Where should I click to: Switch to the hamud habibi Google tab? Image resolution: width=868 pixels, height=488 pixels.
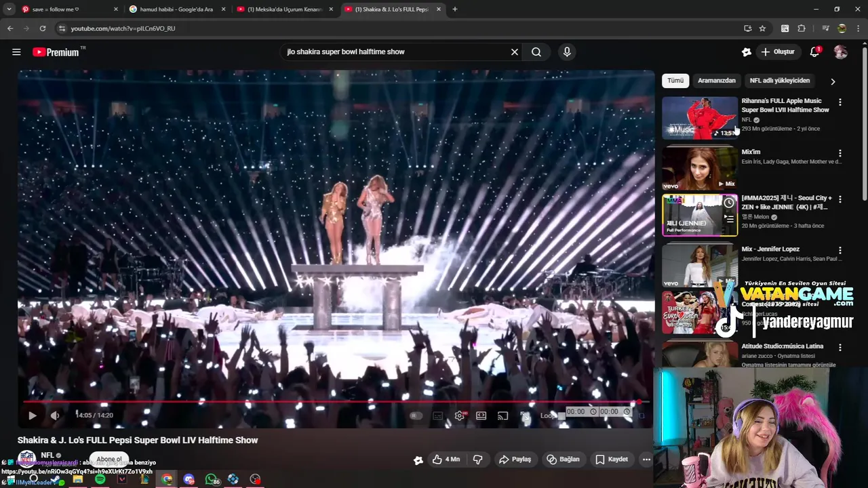tap(178, 9)
